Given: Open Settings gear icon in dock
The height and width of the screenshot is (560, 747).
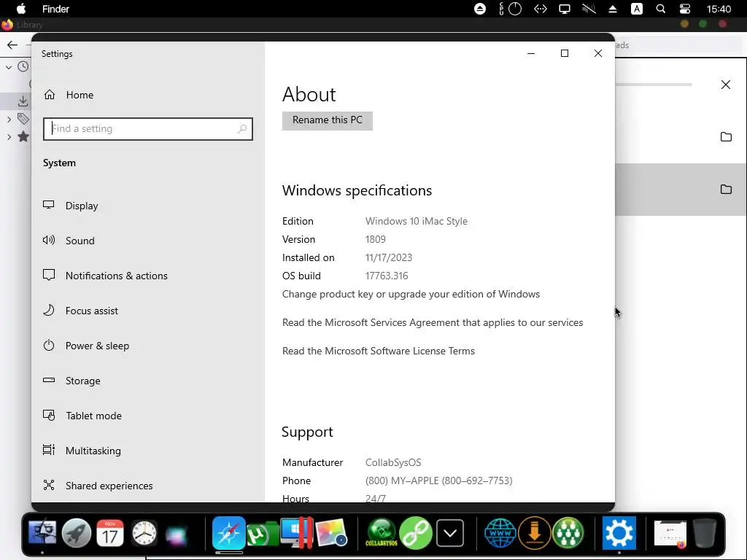Looking at the screenshot, I should [x=619, y=533].
